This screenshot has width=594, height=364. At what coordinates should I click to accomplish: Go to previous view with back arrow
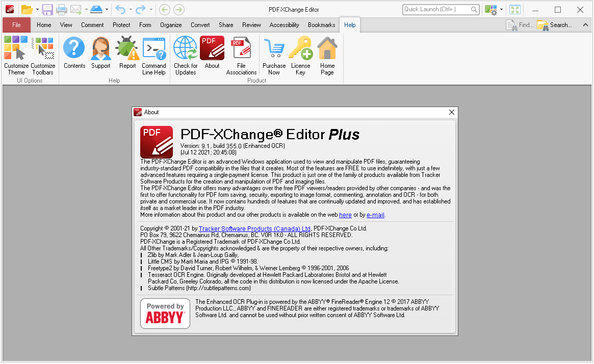(164, 10)
